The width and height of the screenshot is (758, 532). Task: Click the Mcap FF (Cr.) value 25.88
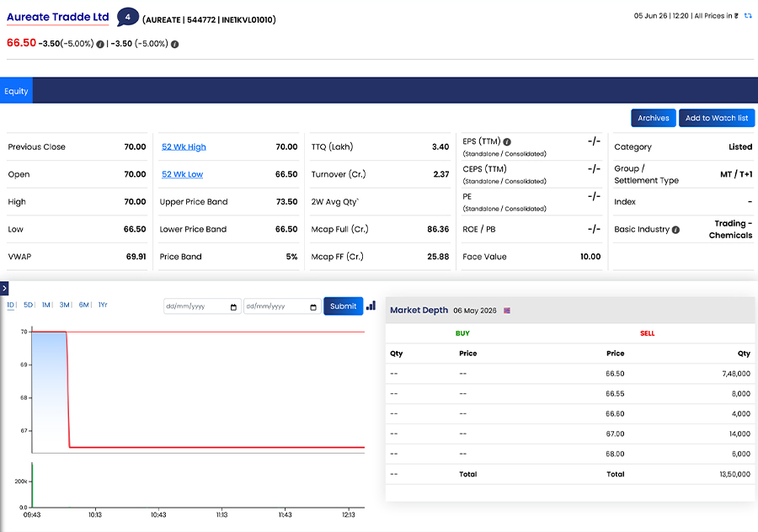[x=438, y=257]
